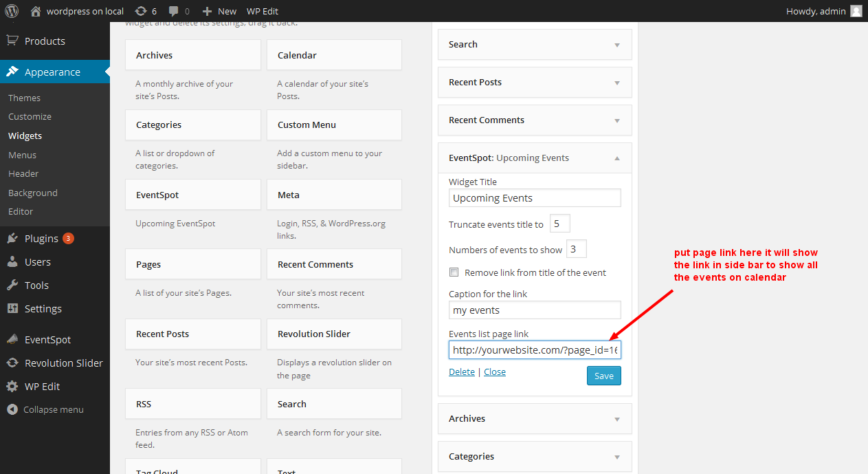868x474 pixels.
Task: Click "Upcoming EventSpot" description text
Action: [x=175, y=224]
